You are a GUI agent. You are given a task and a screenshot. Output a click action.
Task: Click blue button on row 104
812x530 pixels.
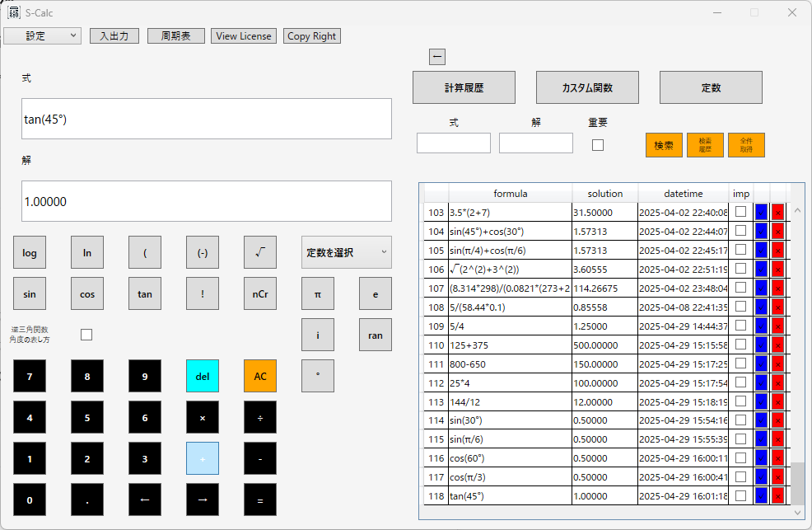761,231
